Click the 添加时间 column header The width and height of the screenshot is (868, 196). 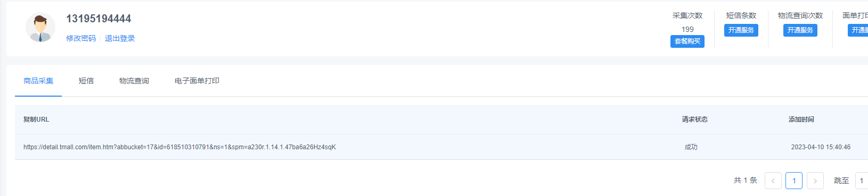pos(801,120)
